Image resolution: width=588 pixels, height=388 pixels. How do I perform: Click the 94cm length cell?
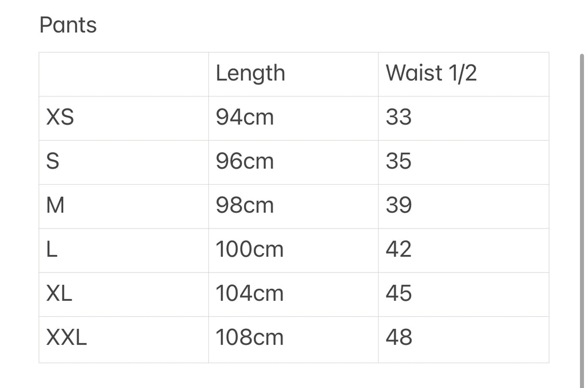(x=245, y=118)
